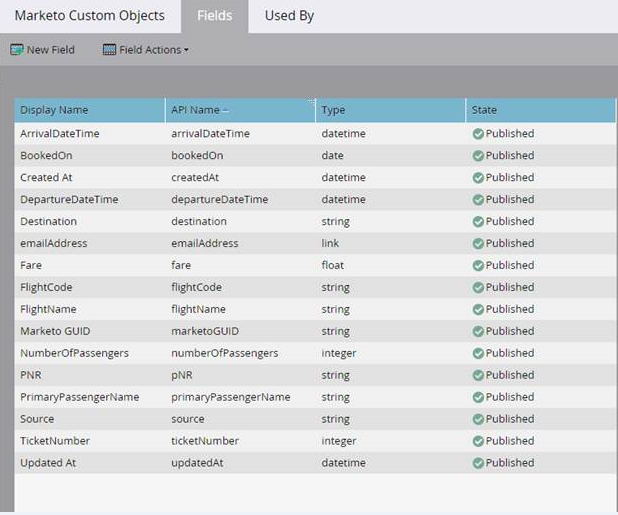Image resolution: width=618 pixels, height=515 pixels.
Task: Click Published check icon for BookedOn
Action: [x=478, y=156]
